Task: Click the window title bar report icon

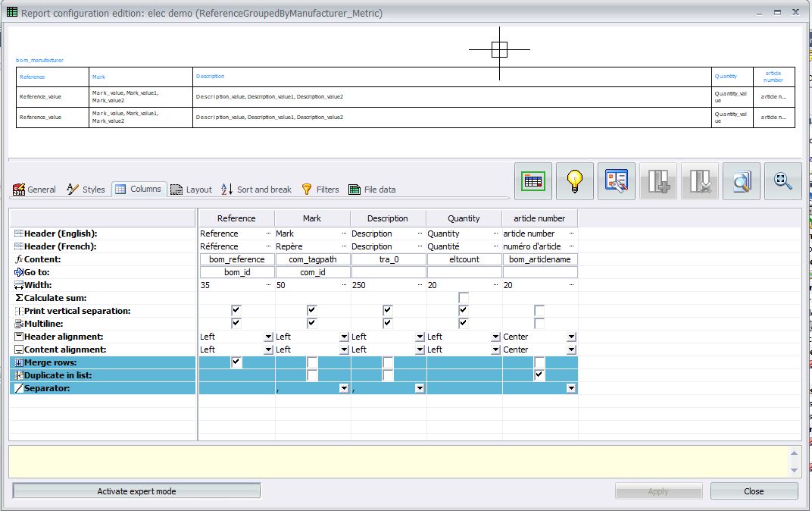Action: point(12,12)
